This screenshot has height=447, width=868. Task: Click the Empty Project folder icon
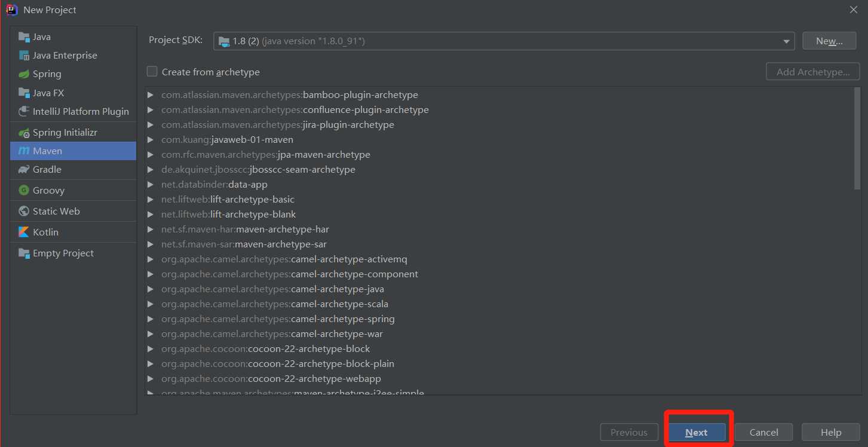pyautogui.click(x=24, y=253)
